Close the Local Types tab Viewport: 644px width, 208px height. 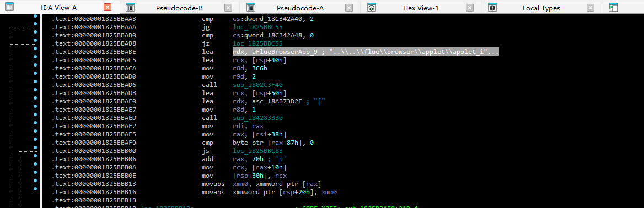590,7
